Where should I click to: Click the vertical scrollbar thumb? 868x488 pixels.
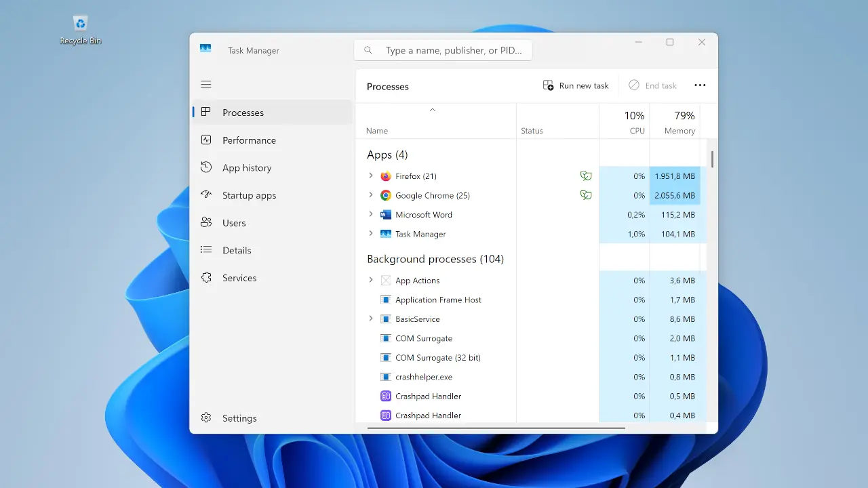712,159
